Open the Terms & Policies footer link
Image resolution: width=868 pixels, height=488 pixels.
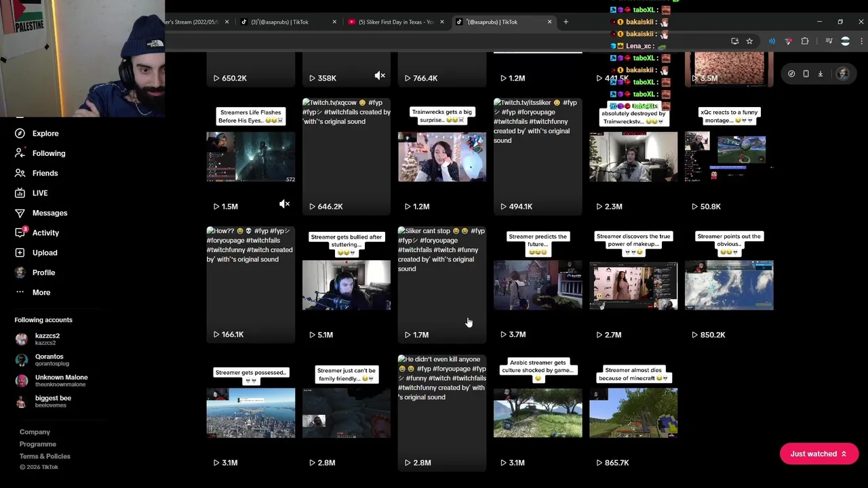click(45, 456)
